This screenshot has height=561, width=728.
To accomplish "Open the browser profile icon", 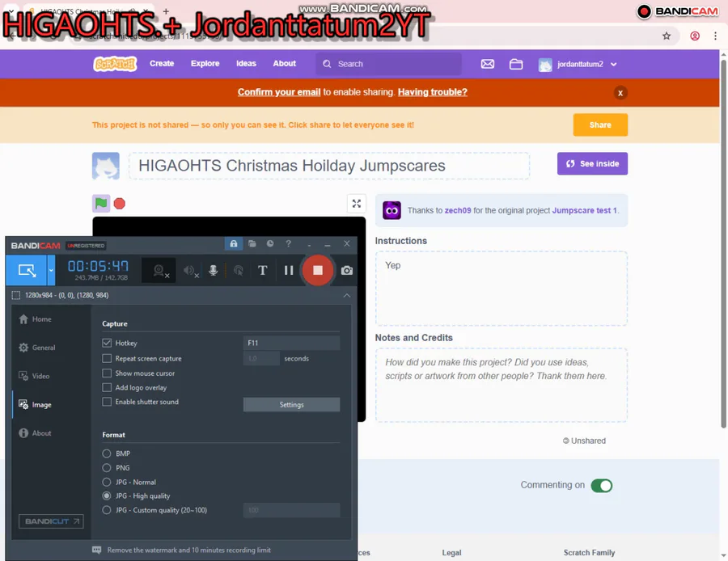I will pos(695,36).
